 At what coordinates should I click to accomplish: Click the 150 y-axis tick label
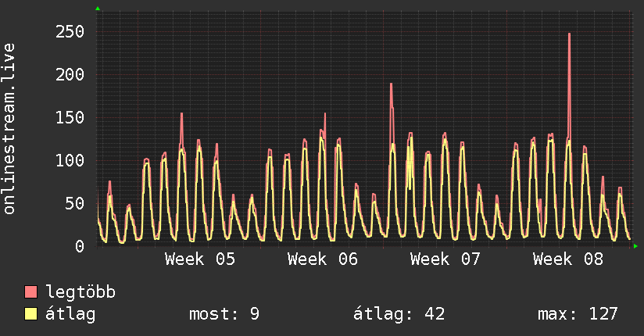click(70, 117)
